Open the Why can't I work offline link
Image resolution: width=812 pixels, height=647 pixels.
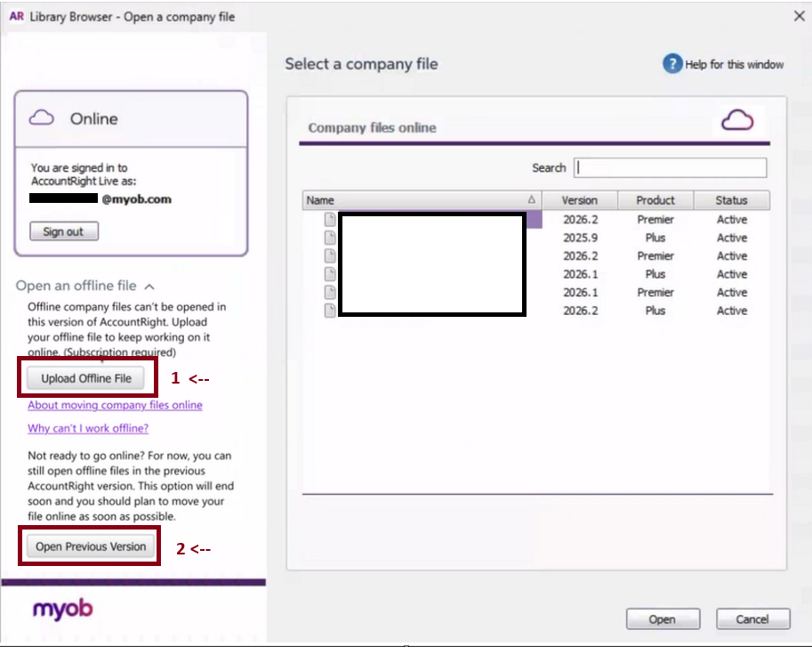click(88, 428)
